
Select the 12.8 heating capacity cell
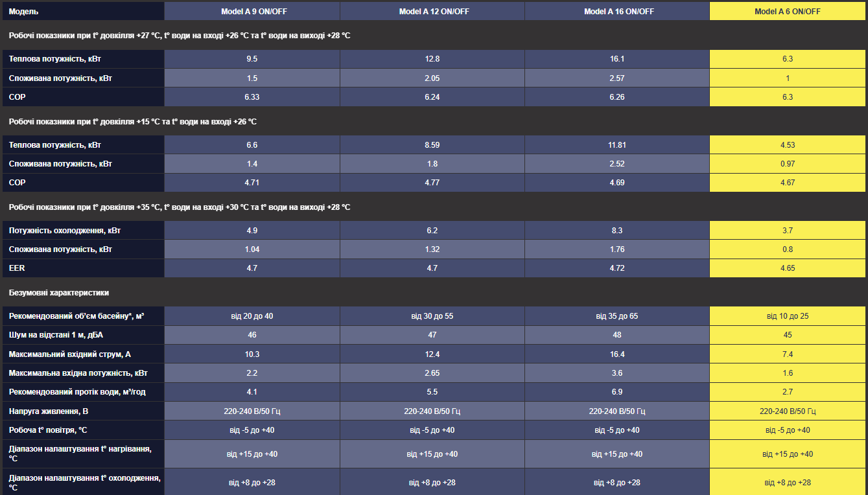tap(432, 59)
